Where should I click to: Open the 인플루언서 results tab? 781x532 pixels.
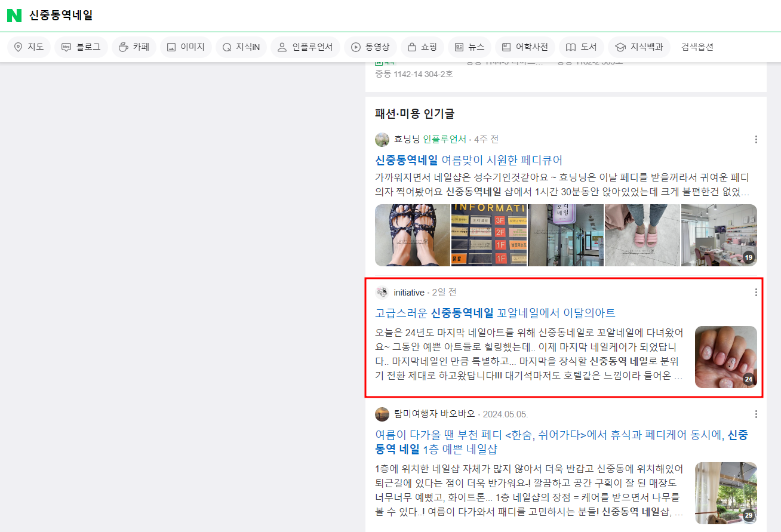[305, 47]
